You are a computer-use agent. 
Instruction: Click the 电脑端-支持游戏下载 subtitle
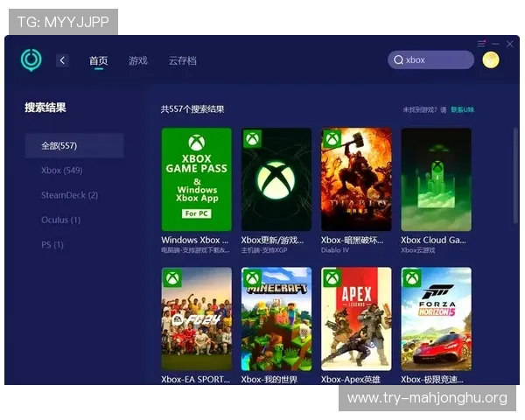195,250
